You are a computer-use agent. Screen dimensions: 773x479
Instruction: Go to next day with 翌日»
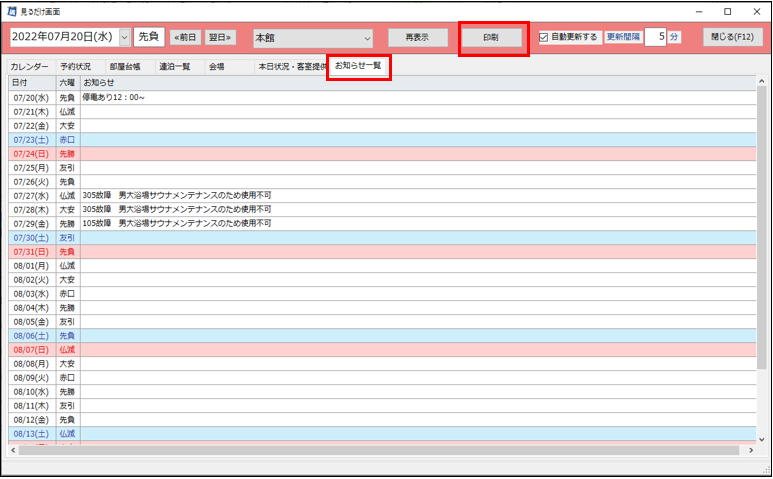222,38
